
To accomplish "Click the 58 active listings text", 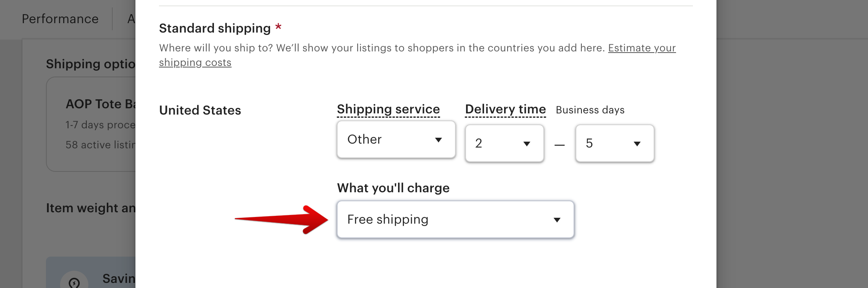I will pos(100,145).
